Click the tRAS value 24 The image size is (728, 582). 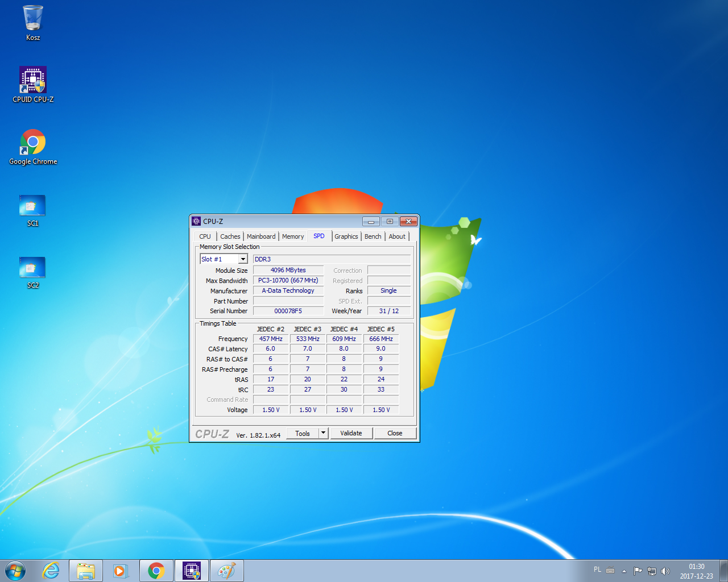(381, 379)
